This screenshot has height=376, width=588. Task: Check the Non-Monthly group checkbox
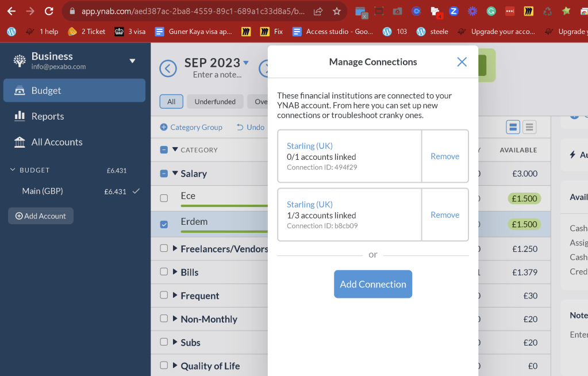(x=164, y=318)
